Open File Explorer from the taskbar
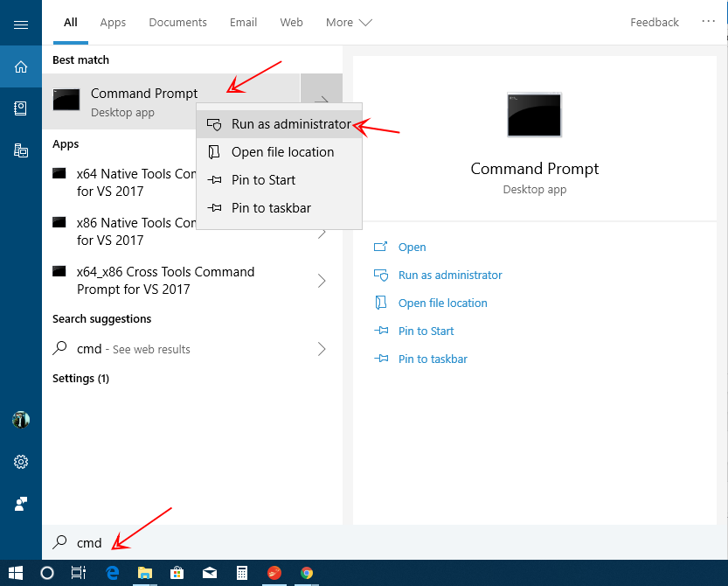This screenshot has width=728, height=586. 145,573
